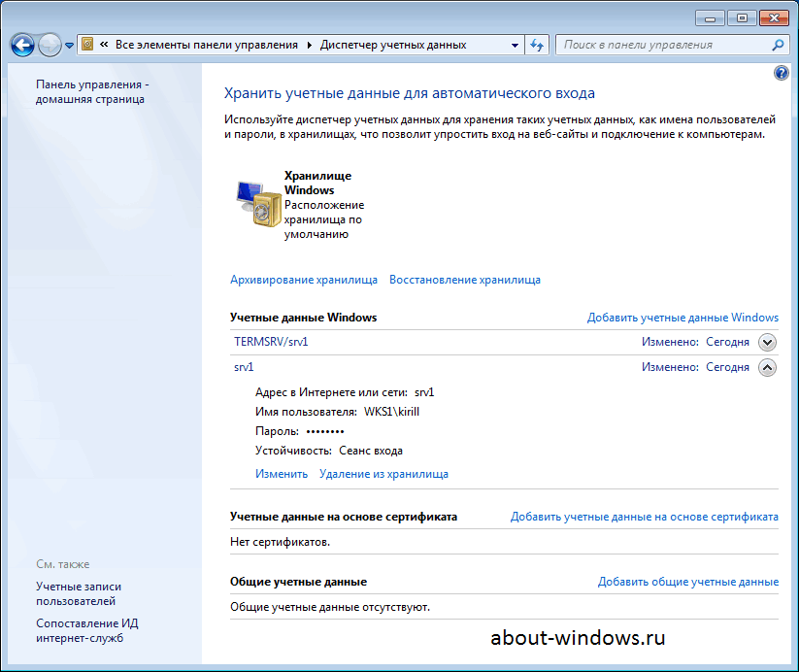Click the Refresh icon in address bar
The image size is (799, 672).
coord(535,44)
